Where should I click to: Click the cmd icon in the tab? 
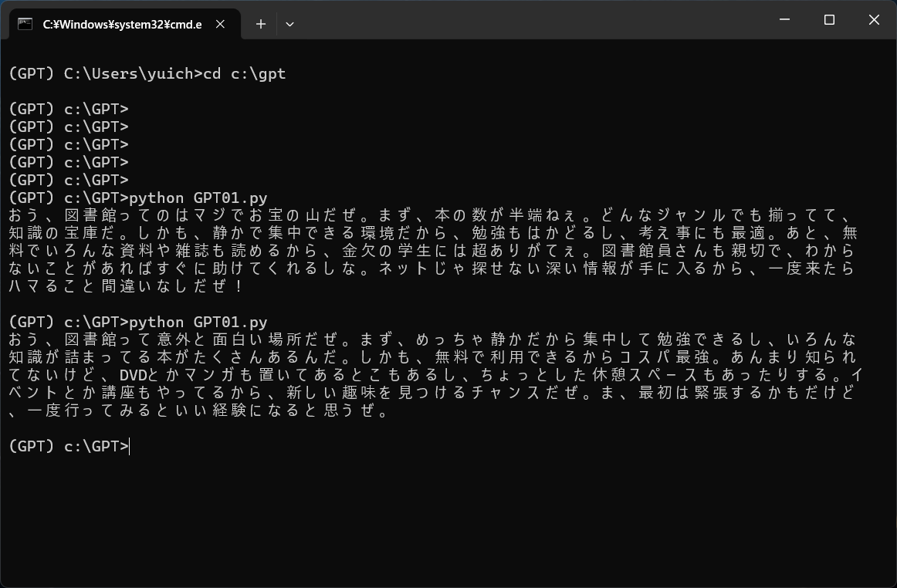tap(25, 24)
